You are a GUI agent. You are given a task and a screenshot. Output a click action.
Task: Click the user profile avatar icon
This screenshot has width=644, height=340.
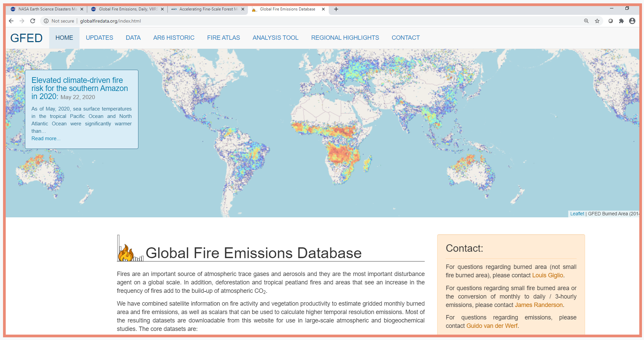click(x=632, y=21)
